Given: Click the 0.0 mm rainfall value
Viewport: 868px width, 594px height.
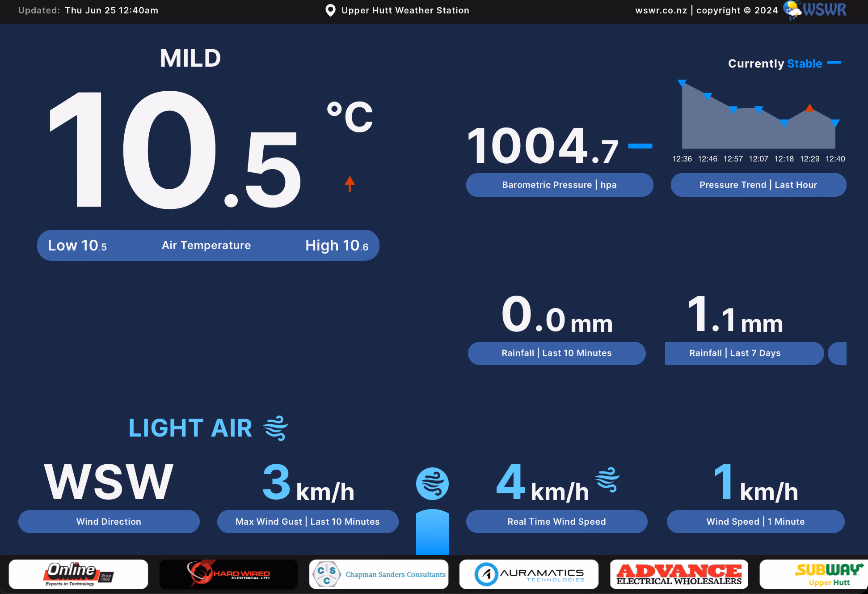Looking at the screenshot, I should pyautogui.click(x=557, y=315).
